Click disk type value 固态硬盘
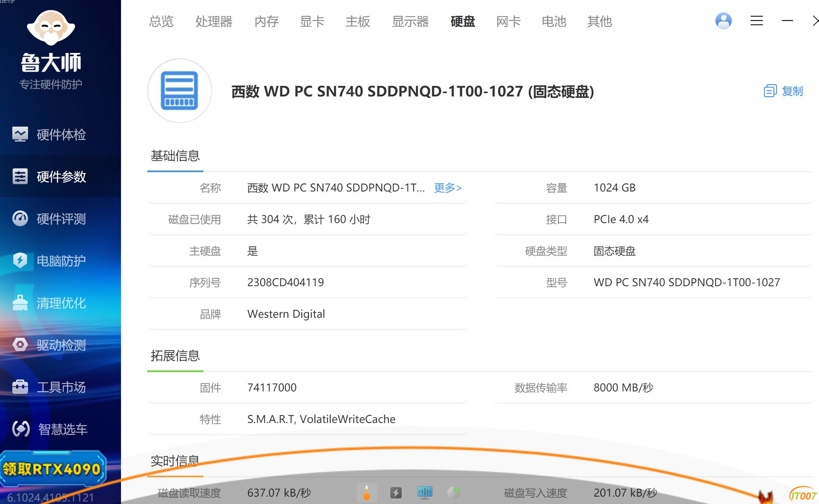 (615, 251)
